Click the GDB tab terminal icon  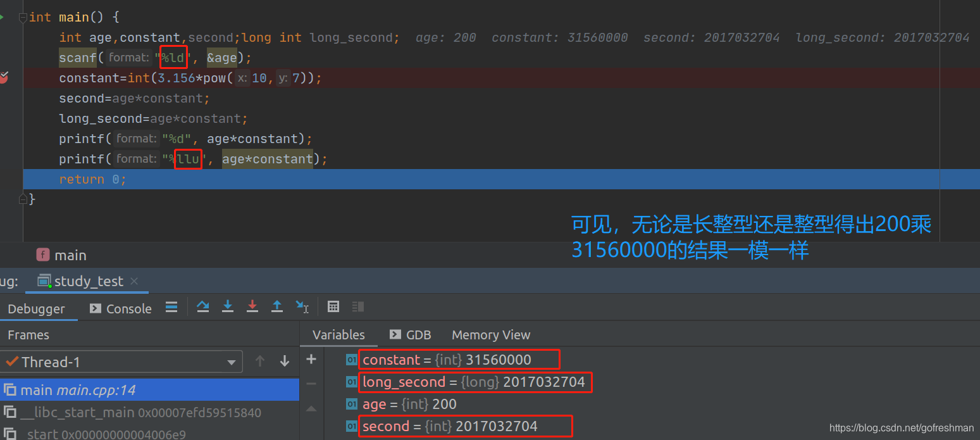395,334
